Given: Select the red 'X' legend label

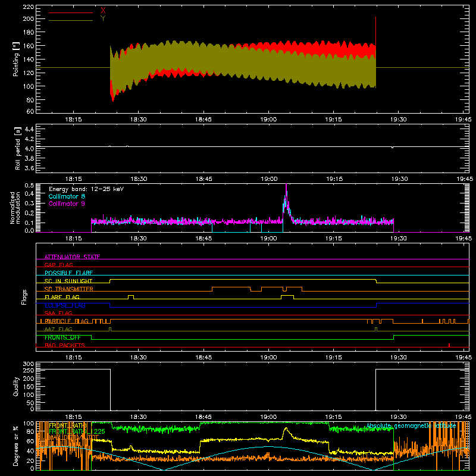Looking at the screenshot, I should pyautogui.click(x=103, y=11).
